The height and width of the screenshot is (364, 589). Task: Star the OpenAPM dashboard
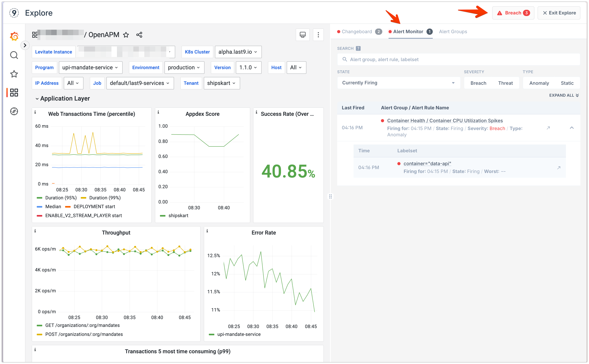126,35
